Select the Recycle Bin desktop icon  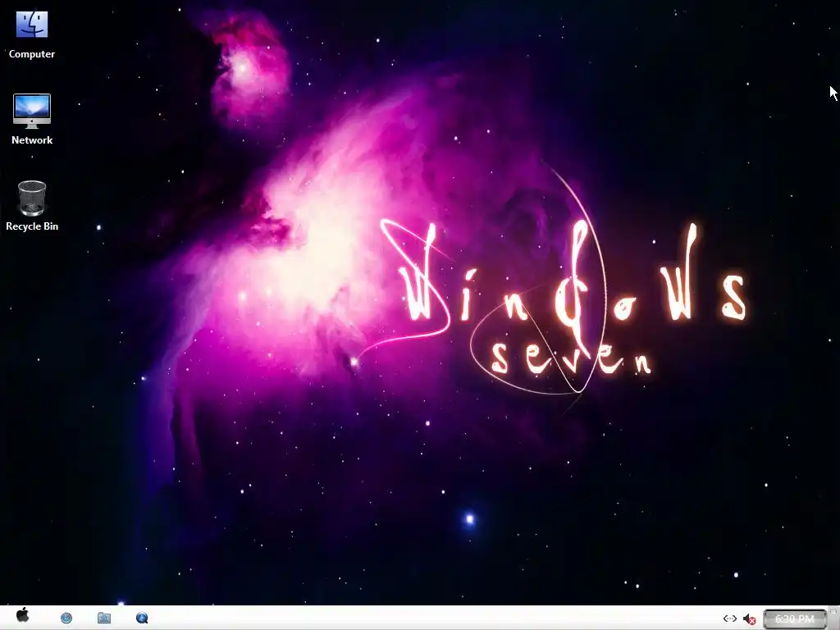pos(32,206)
